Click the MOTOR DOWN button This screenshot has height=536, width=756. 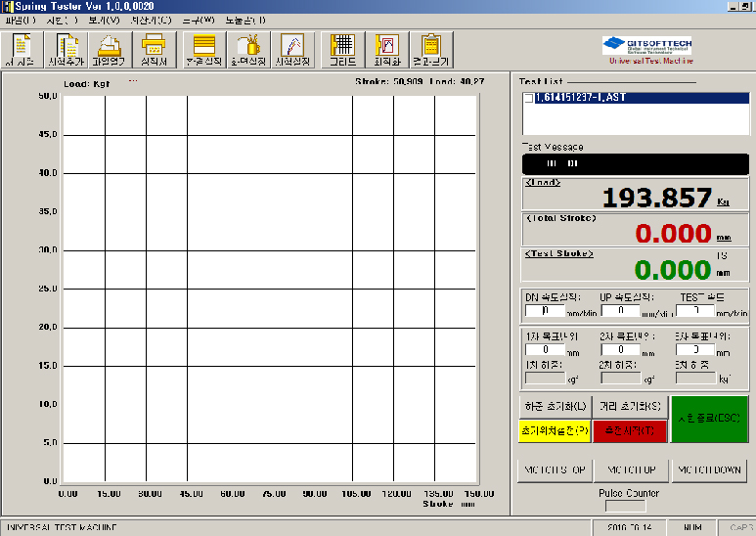[709, 469]
